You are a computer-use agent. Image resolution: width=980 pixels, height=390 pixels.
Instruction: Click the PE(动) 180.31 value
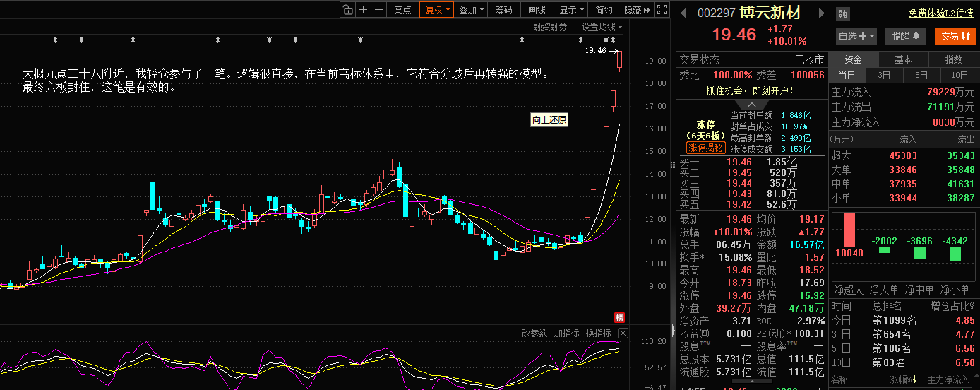(809, 333)
